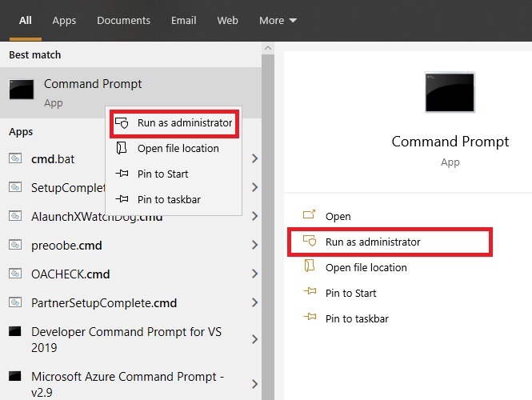The height and width of the screenshot is (400, 532).
Task: Expand the cmd.bat result chevron
Action: [x=254, y=158]
